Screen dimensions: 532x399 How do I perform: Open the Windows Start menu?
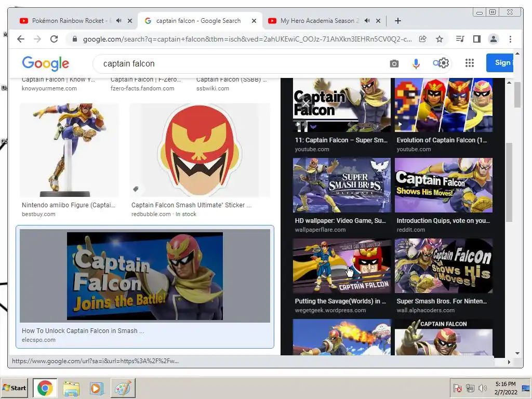pyautogui.click(x=14, y=388)
